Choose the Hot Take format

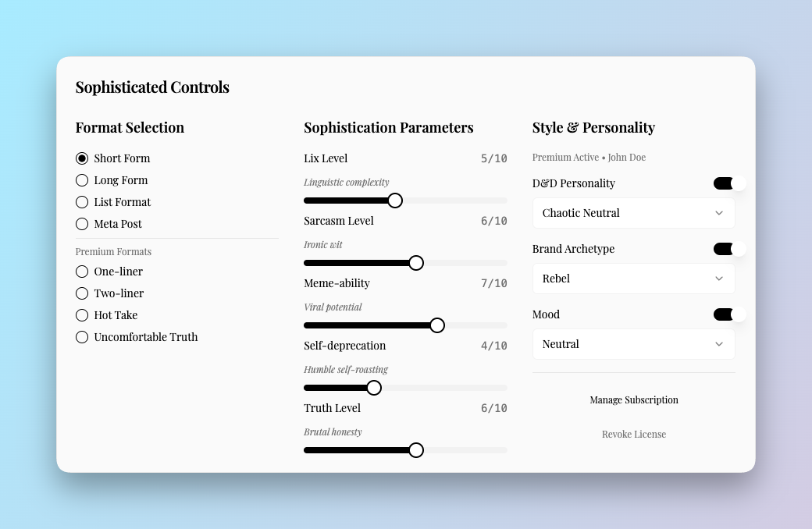tap(82, 315)
